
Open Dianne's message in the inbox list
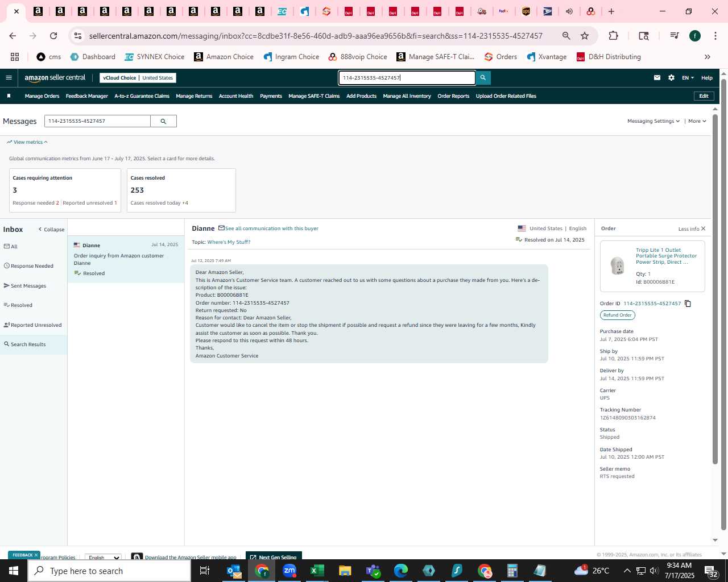point(126,259)
